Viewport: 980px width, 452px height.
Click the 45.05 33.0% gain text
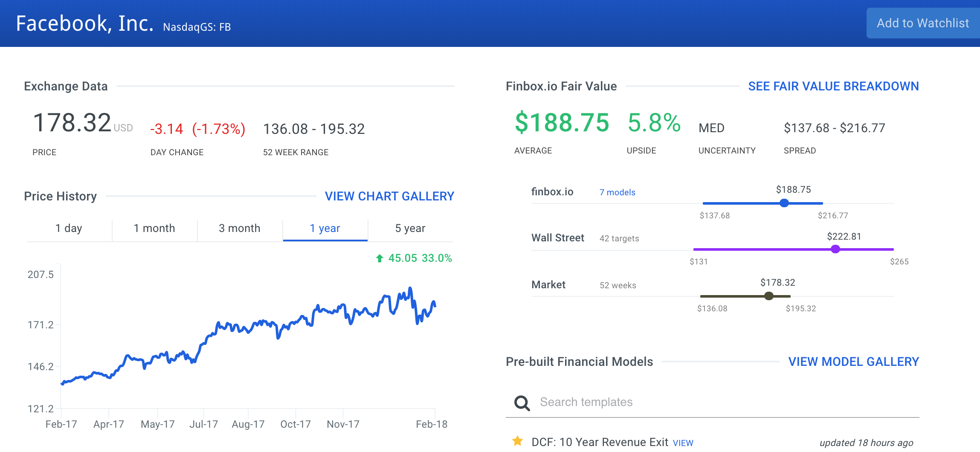coord(420,258)
